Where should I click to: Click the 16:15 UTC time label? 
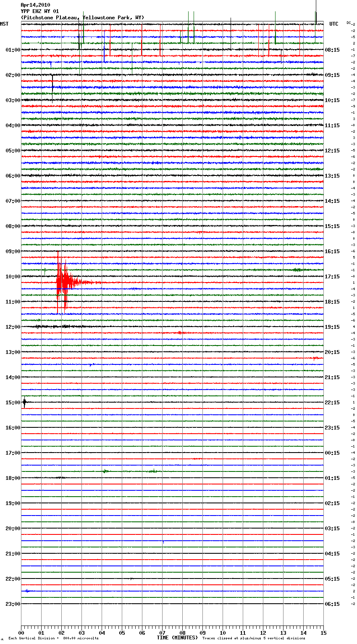click(x=332, y=251)
